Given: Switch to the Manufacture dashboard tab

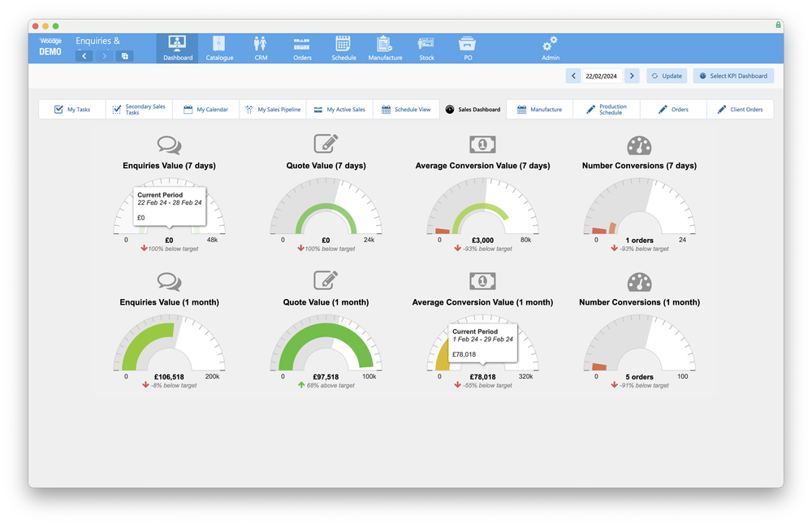Looking at the screenshot, I should [x=539, y=109].
